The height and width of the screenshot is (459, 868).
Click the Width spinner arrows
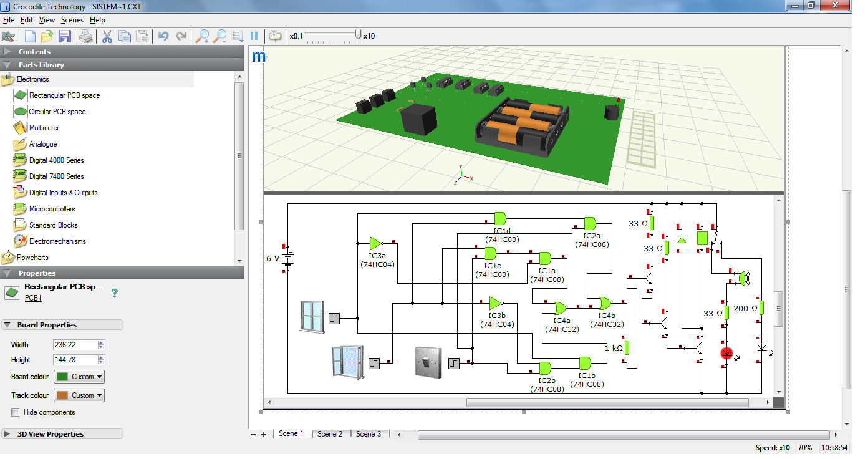point(102,345)
